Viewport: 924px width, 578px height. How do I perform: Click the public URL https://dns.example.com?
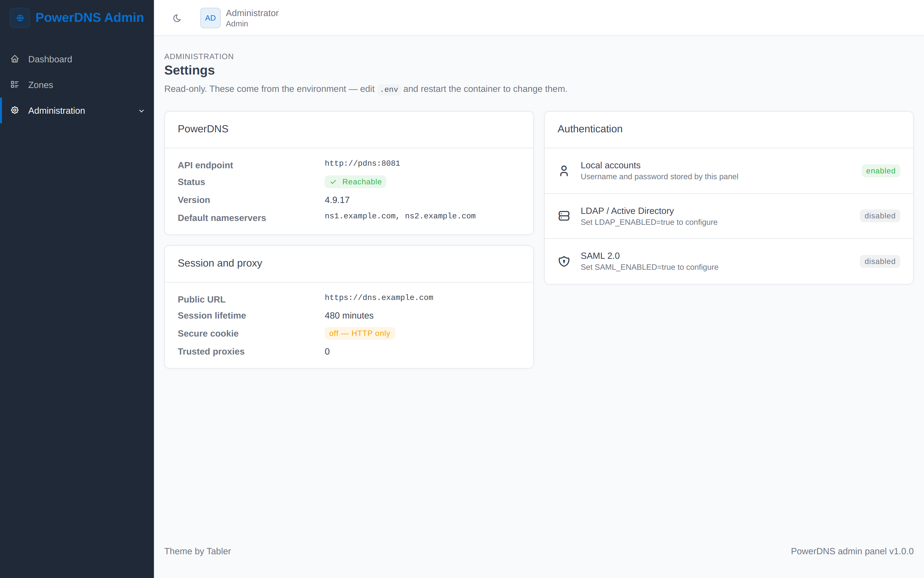click(x=379, y=297)
